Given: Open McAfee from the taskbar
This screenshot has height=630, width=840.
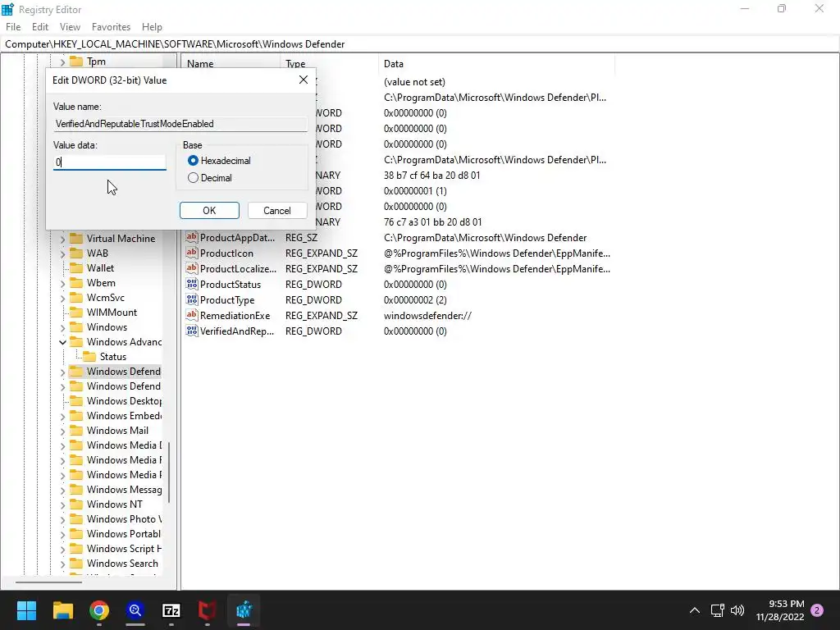Looking at the screenshot, I should coord(208,610).
